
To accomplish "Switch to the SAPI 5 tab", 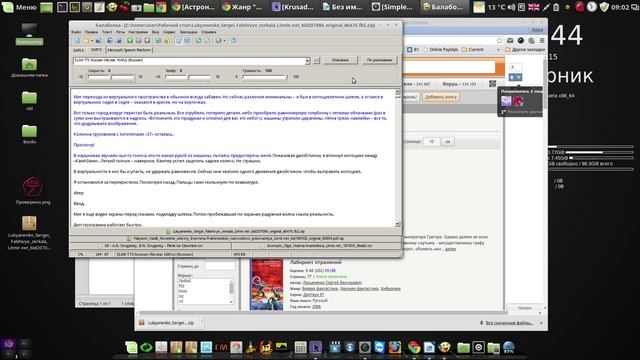I will (x=96, y=50).
